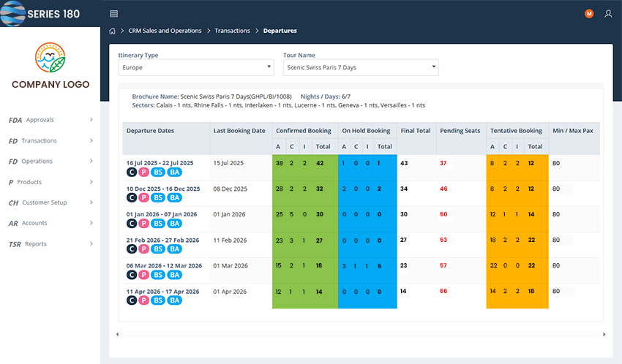Click CRM Sales and Operations breadcrumb link

pos(165,31)
